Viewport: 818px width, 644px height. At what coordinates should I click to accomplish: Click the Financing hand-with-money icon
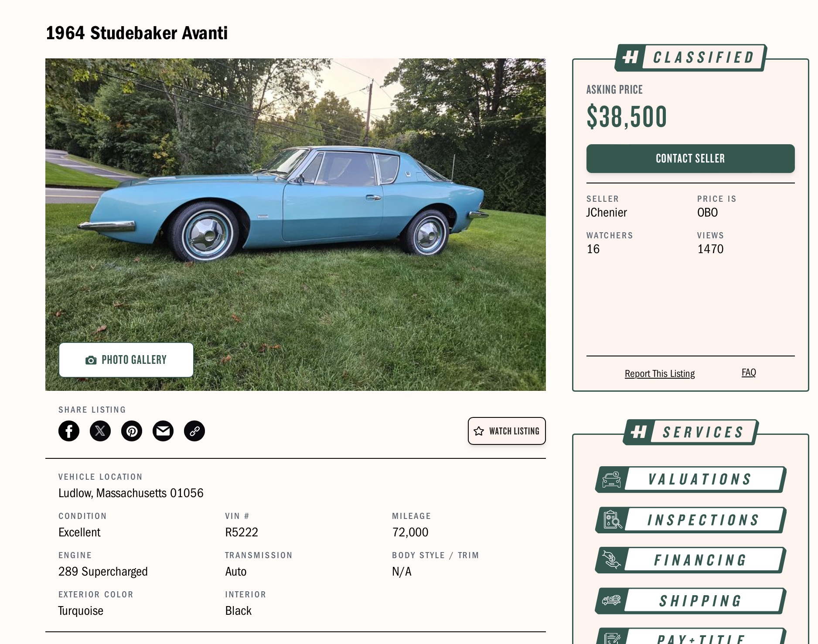tap(611, 560)
